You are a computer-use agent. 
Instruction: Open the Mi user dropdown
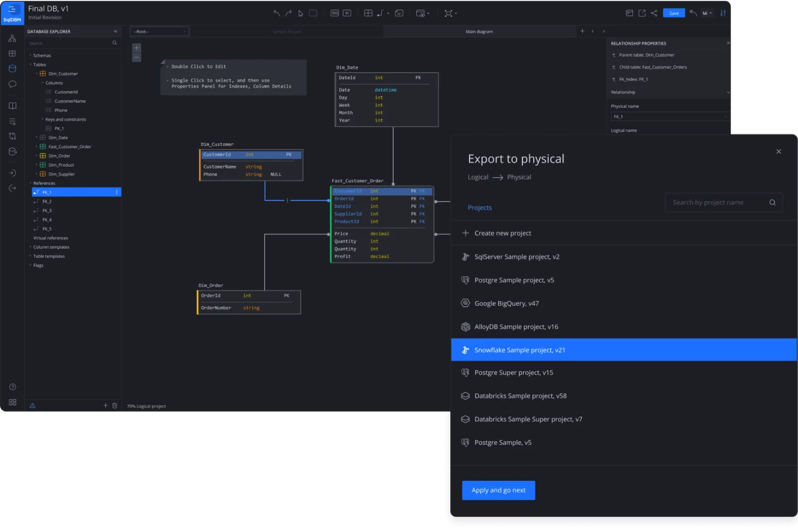point(707,13)
